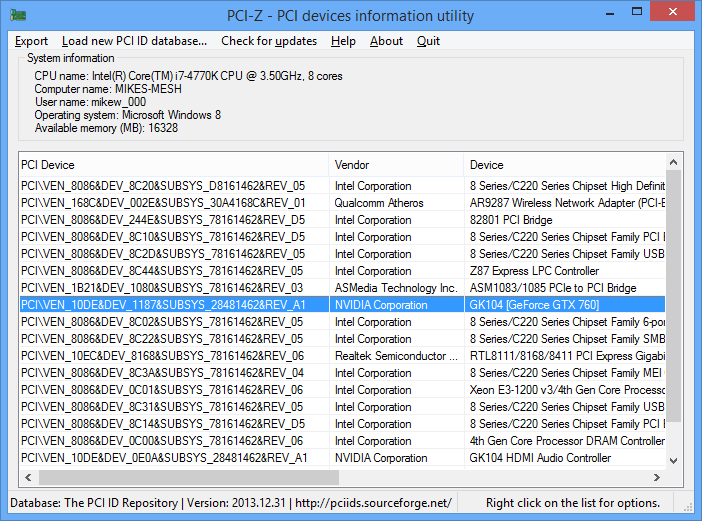Screen dimensions: 702x521
Task: Minimize the PCI-Z window
Action: (x=610, y=13)
